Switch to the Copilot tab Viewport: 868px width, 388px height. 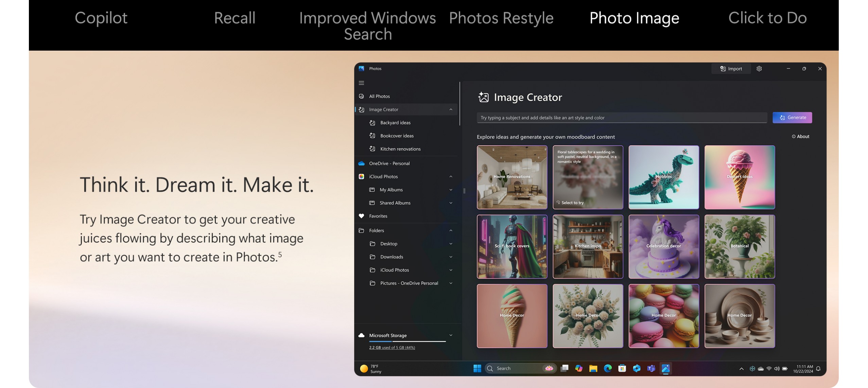(101, 18)
